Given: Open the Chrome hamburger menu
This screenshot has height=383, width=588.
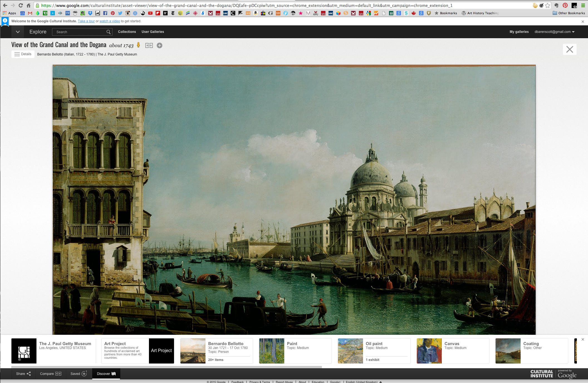Looking at the screenshot, I should click(583, 5).
